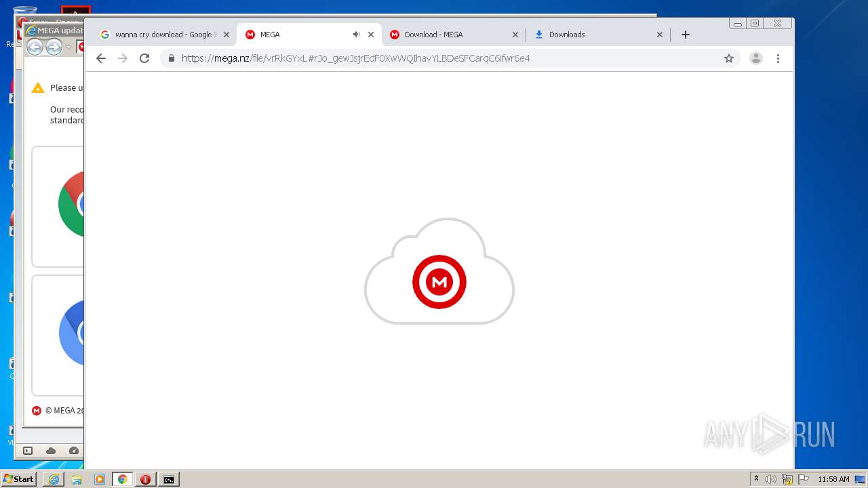
Task: Click the taskbar clock showing 11:58 AM
Action: [x=833, y=479]
